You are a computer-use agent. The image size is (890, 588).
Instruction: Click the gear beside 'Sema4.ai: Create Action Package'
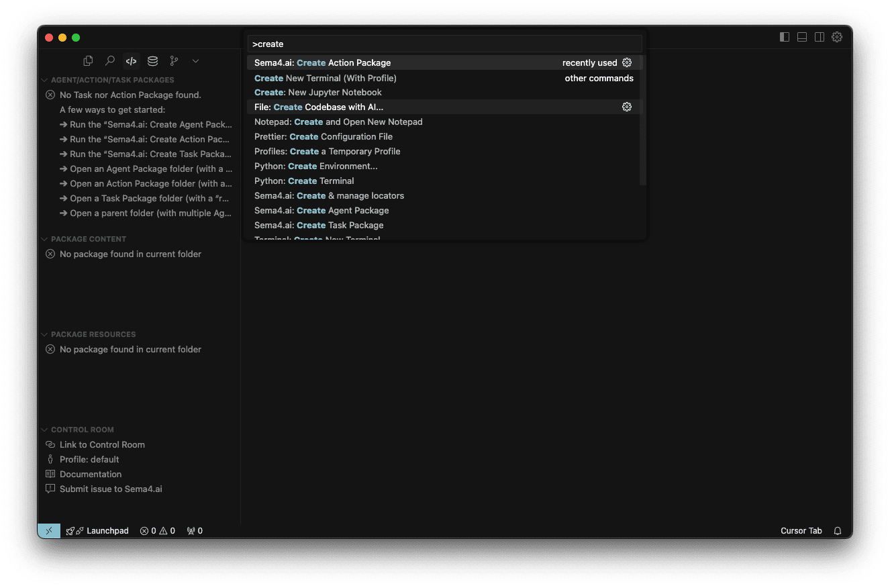click(x=627, y=62)
